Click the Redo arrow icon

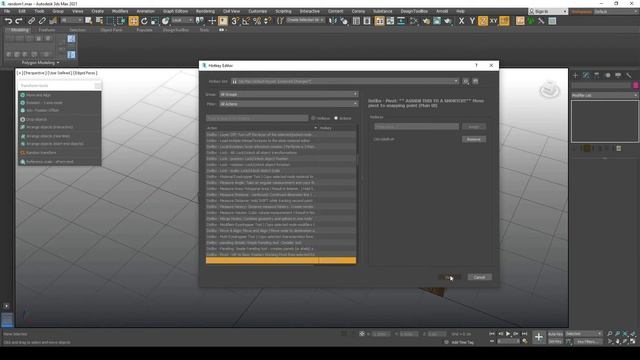[x=19, y=21]
